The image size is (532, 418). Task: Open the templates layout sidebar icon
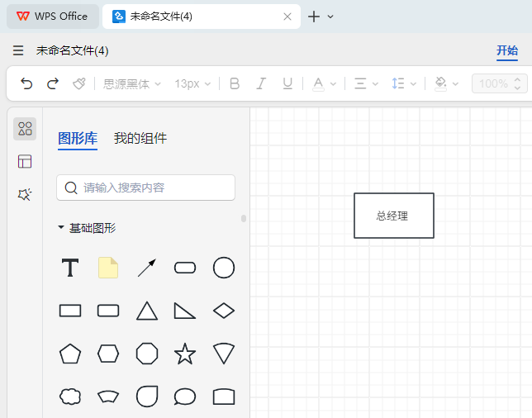coord(25,162)
